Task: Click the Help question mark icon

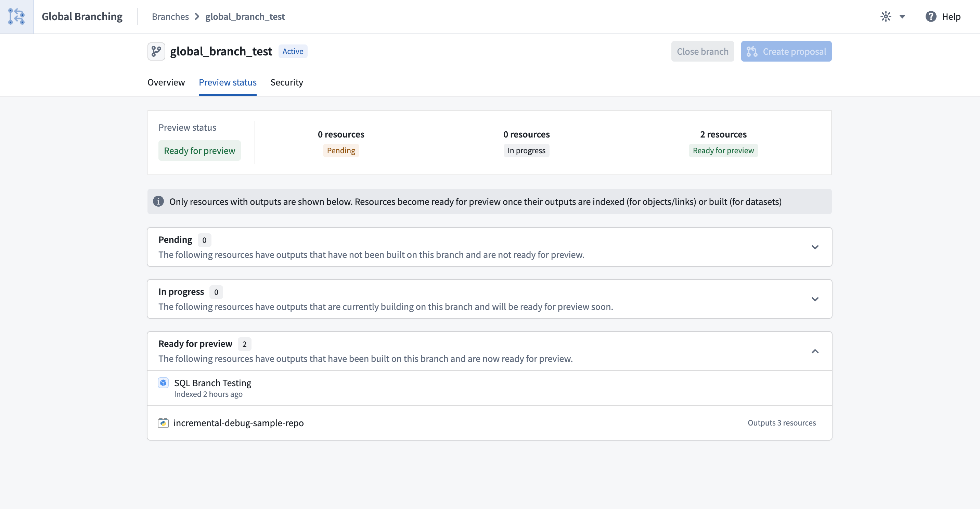Action: coord(930,16)
